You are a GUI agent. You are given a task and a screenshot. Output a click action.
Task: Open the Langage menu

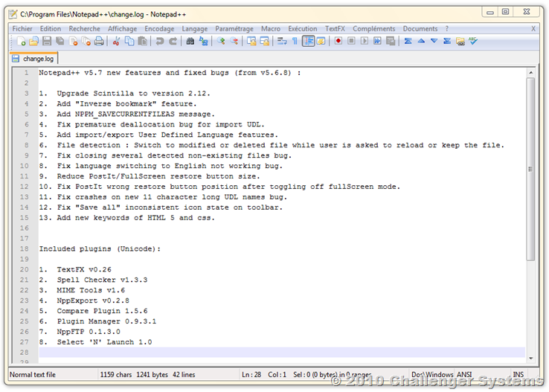tap(195, 29)
